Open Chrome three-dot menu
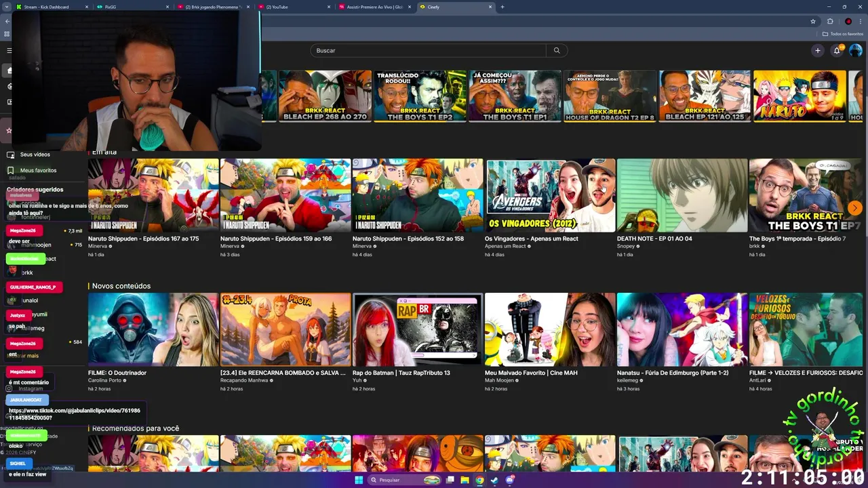 coord(861,21)
